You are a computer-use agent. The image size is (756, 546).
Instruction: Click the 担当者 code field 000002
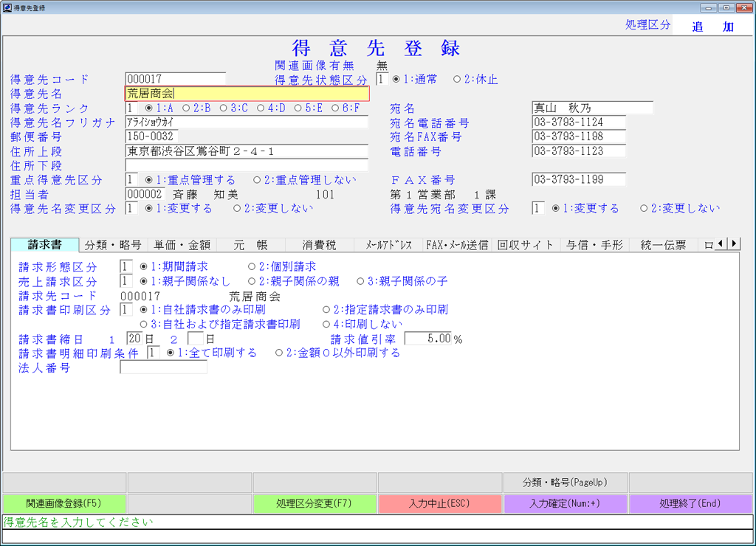coord(145,194)
